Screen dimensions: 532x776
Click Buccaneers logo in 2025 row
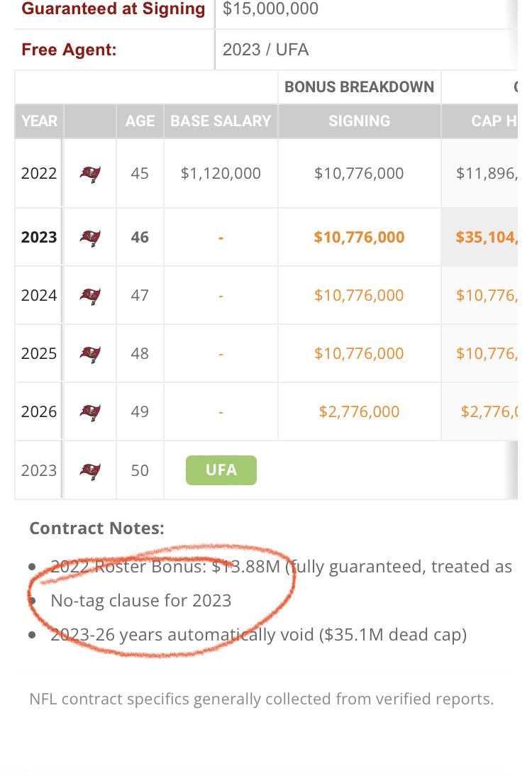(90, 354)
